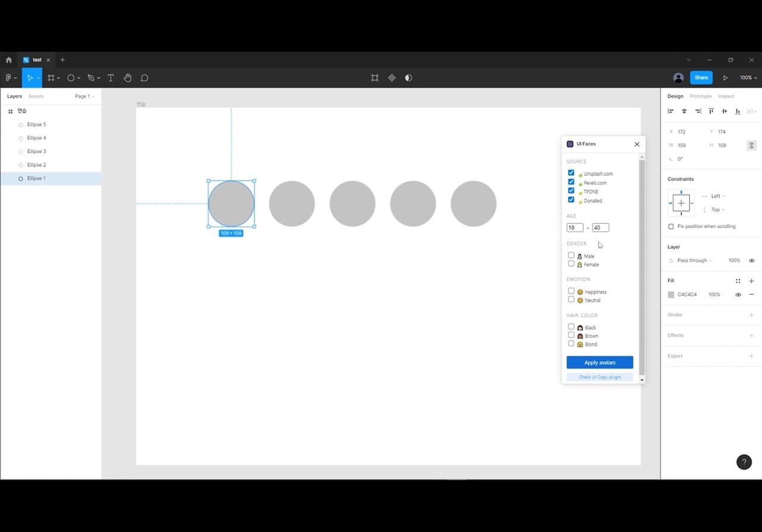Screen dimensions: 762x532
Task: Select the test file tab
Action: pos(36,60)
